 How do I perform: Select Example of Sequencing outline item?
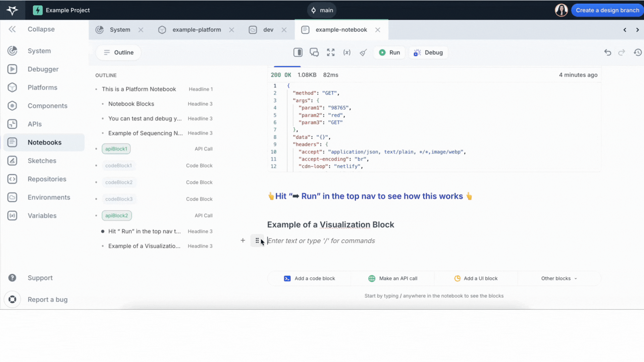(x=146, y=133)
